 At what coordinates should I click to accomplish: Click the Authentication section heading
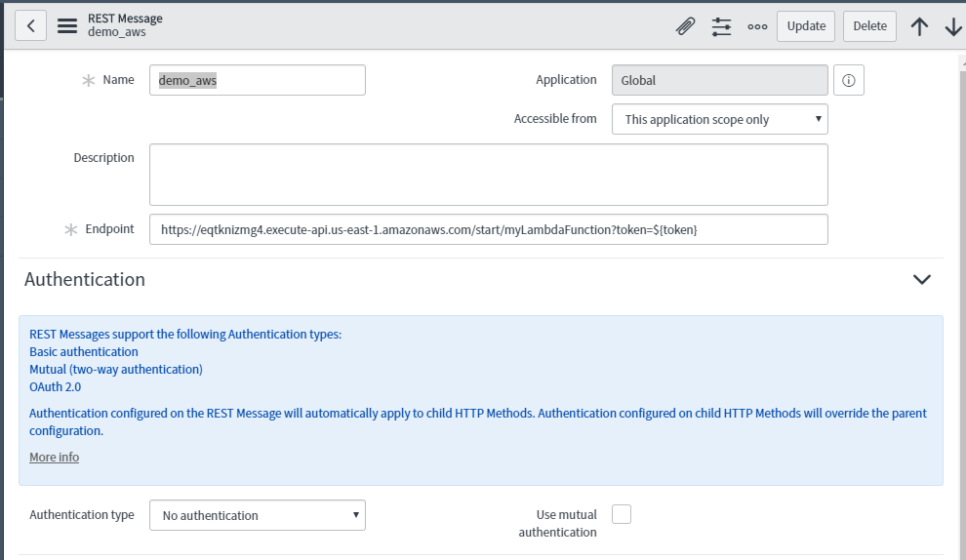pyautogui.click(x=84, y=279)
